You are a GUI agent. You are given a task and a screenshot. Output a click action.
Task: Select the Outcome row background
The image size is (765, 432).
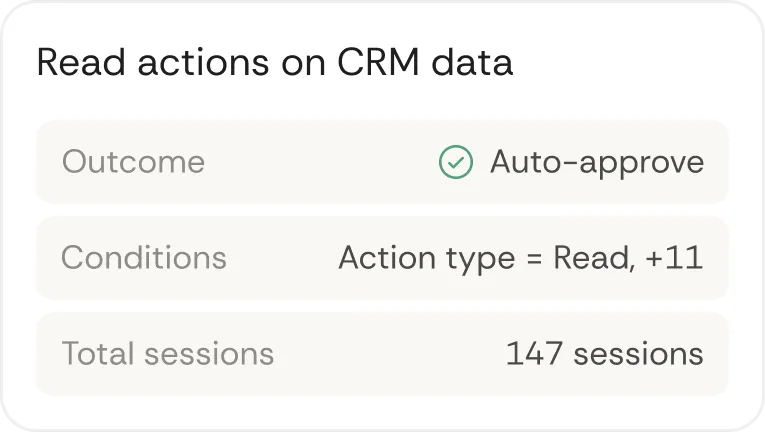tap(382, 162)
